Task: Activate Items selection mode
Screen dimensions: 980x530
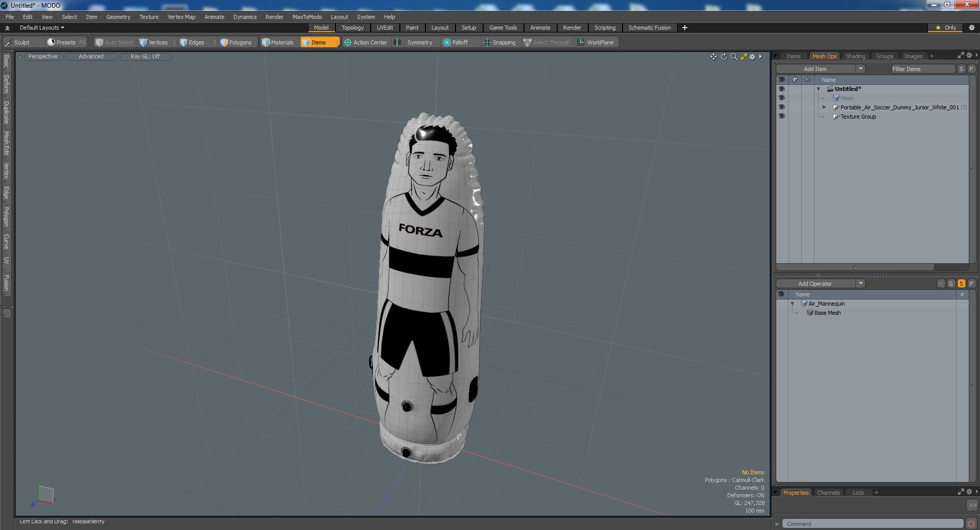Action: pyautogui.click(x=319, y=42)
